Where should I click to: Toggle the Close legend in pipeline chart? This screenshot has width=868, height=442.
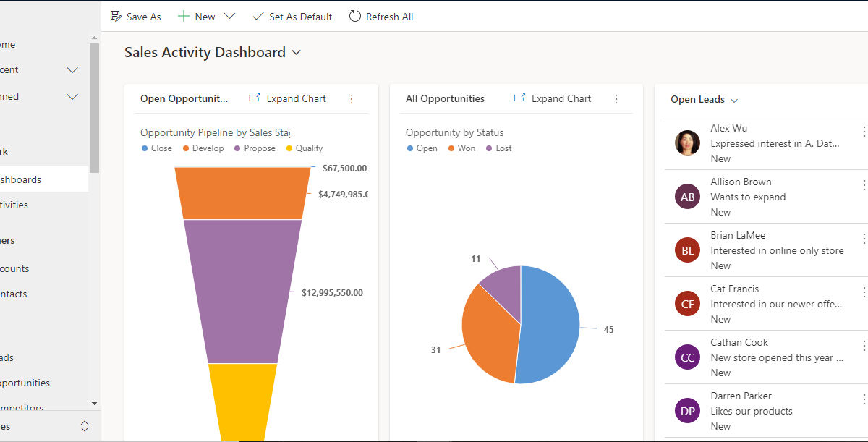coord(156,148)
